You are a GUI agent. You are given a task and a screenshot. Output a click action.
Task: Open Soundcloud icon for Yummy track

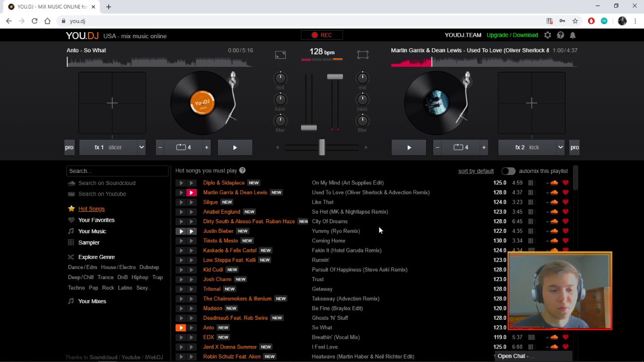pyautogui.click(x=554, y=231)
